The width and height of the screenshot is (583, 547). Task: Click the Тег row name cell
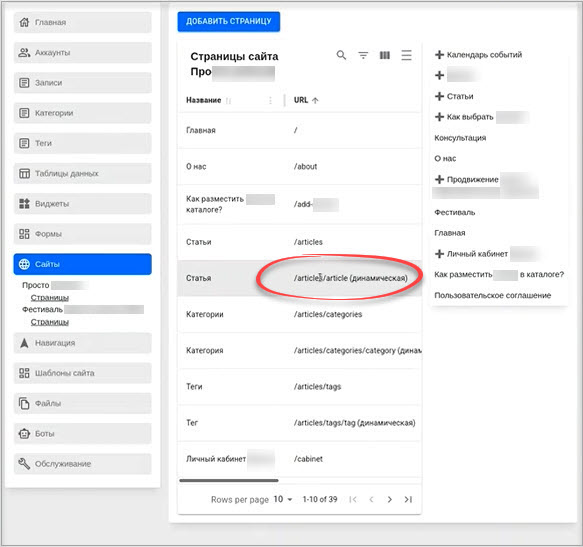(x=192, y=423)
